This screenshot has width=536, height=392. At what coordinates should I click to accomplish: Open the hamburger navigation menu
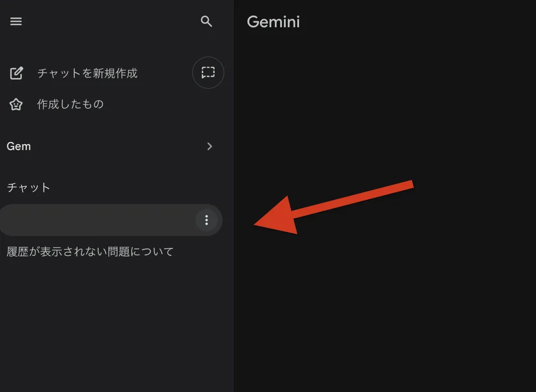tap(16, 21)
